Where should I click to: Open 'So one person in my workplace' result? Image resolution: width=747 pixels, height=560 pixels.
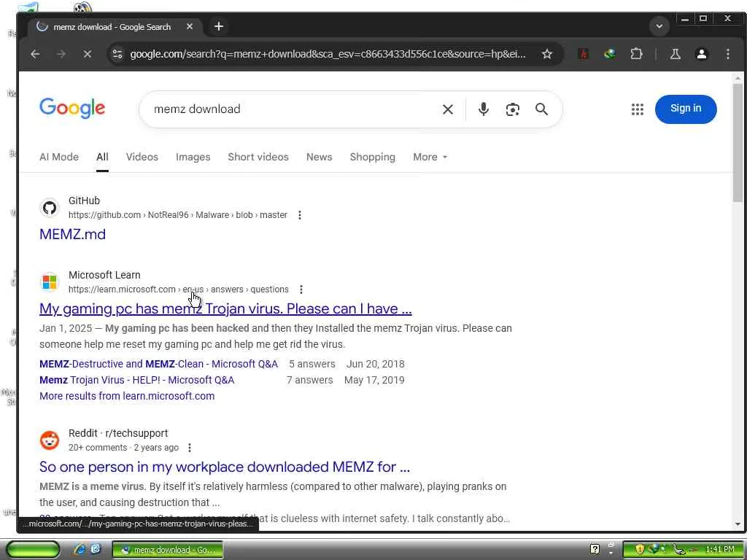[x=225, y=467]
